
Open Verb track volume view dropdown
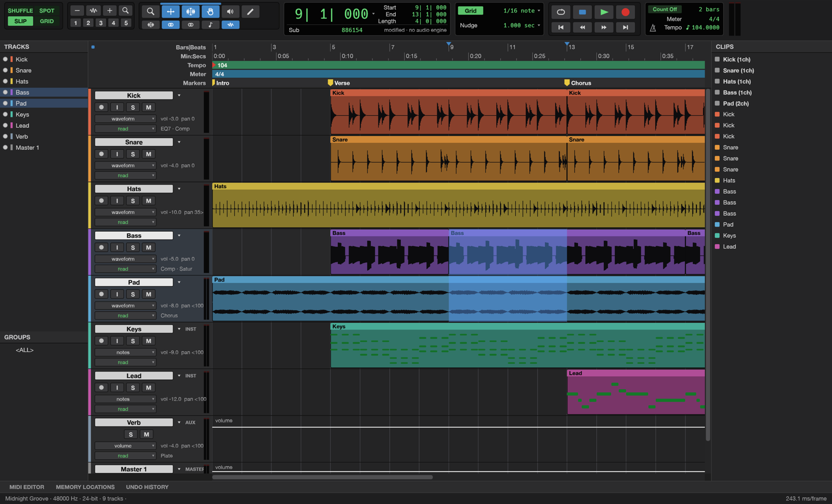125,446
